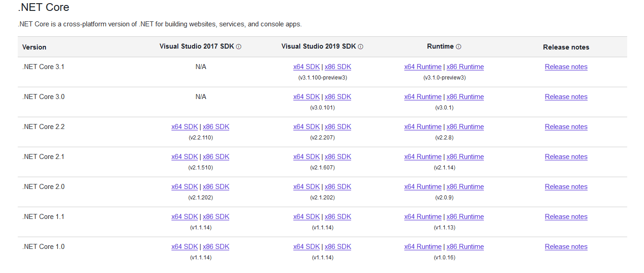Image resolution: width=644 pixels, height=273 pixels.
Task: View Release notes for .NET Core 1.0
Action: click(566, 247)
